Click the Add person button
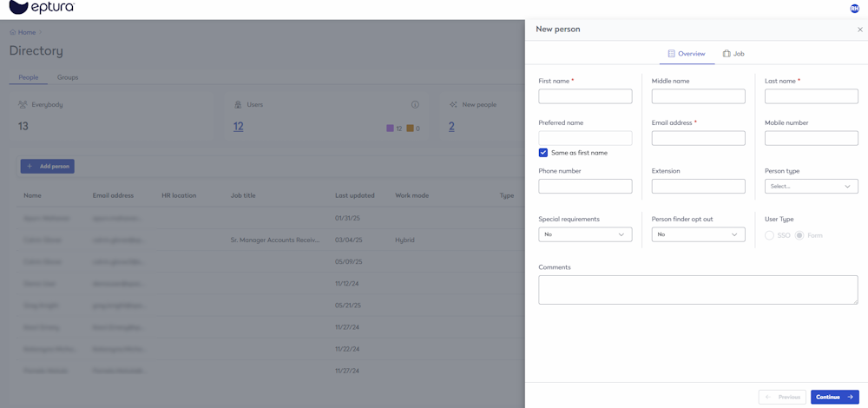Image resolution: width=868 pixels, height=408 pixels. pos(47,166)
